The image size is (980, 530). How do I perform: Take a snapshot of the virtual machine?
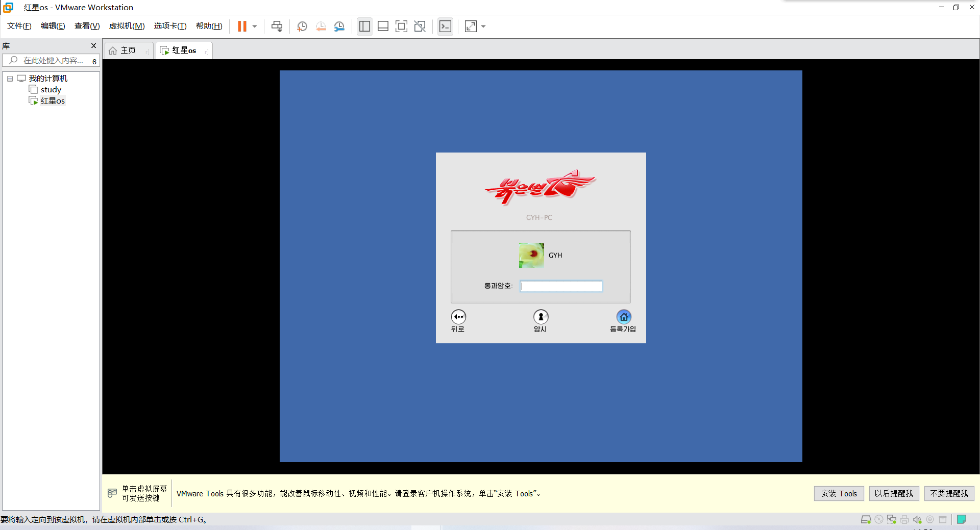click(302, 27)
